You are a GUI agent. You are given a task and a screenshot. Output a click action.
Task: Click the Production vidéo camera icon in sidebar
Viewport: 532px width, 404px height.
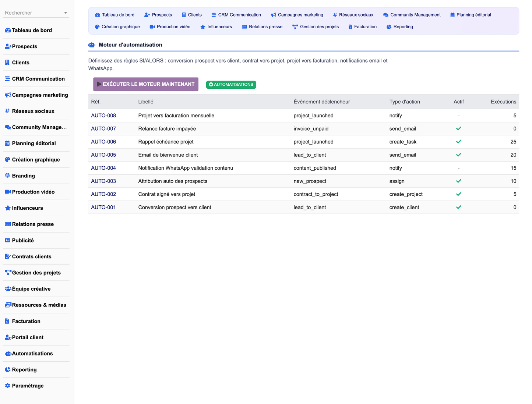[x=8, y=192]
